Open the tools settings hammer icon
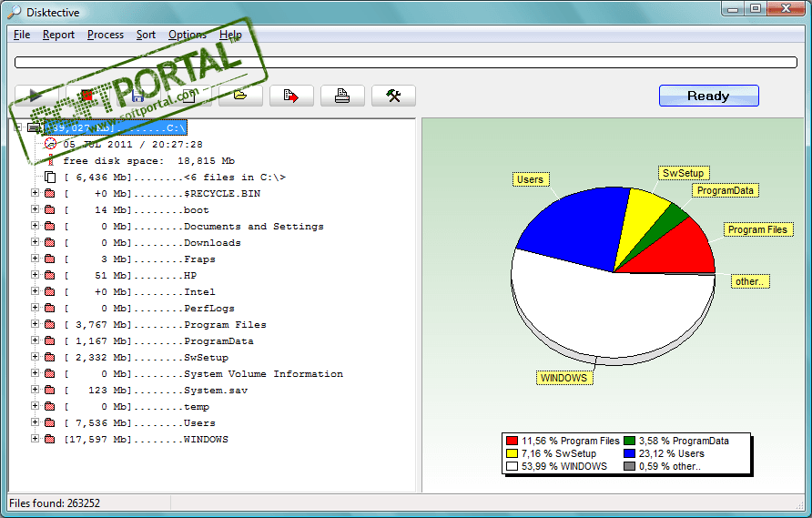 (x=393, y=96)
